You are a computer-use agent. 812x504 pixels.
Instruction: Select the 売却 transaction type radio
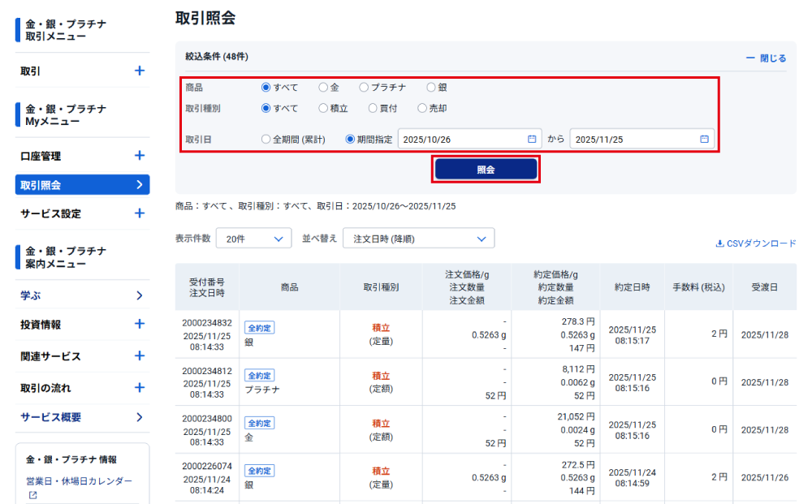(422, 108)
